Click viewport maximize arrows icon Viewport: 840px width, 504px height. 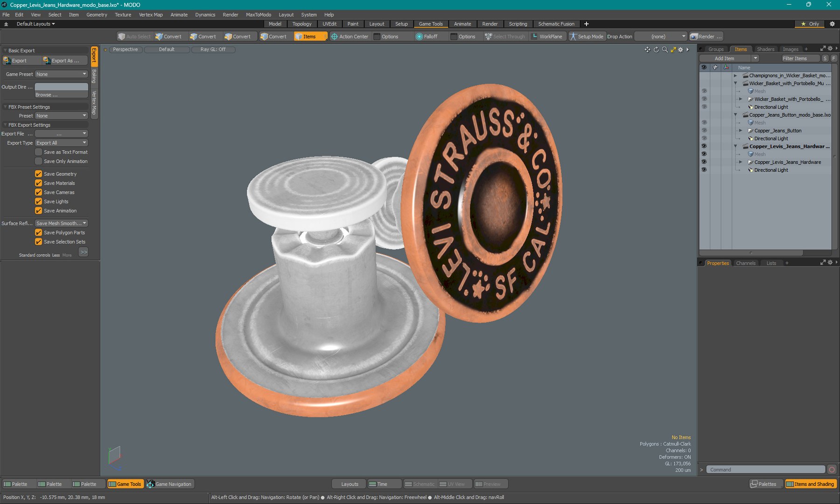coord(673,49)
